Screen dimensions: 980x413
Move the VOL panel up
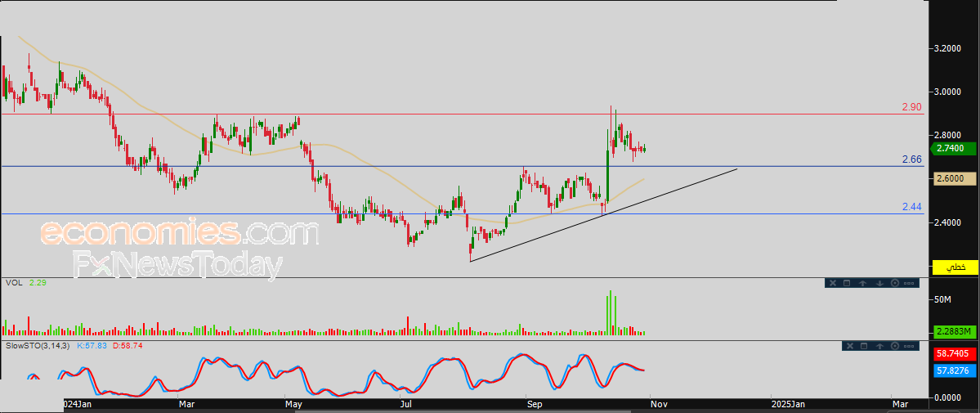862,284
